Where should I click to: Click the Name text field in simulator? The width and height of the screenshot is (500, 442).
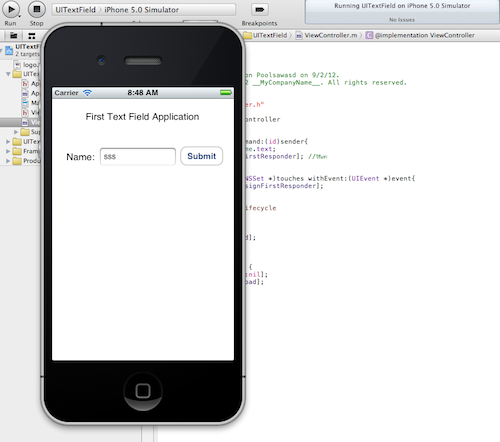click(x=138, y=156)
